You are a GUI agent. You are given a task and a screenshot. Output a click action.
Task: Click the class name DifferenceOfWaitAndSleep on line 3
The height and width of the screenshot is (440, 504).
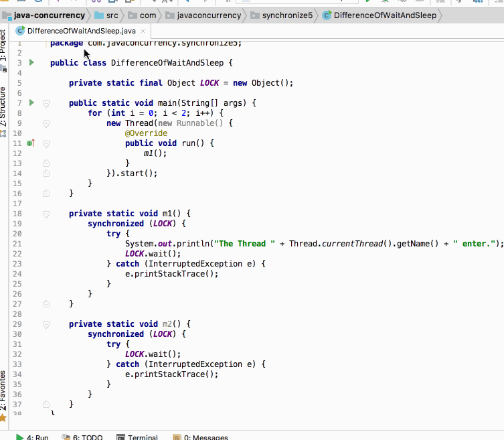click(167, 63)
